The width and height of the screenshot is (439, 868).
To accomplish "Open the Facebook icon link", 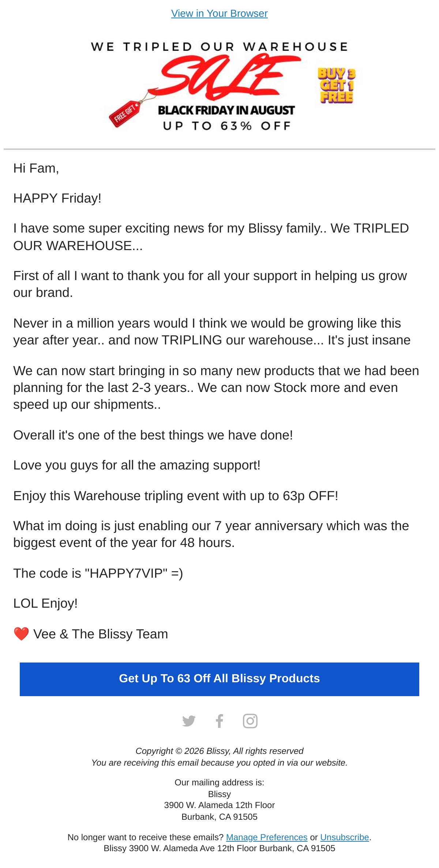I will [219, 721].
